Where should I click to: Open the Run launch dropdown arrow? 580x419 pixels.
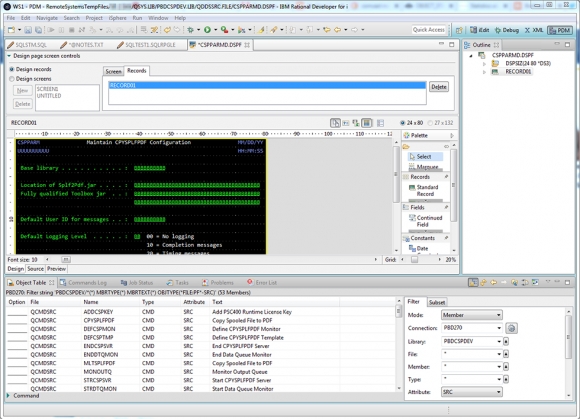215,30
